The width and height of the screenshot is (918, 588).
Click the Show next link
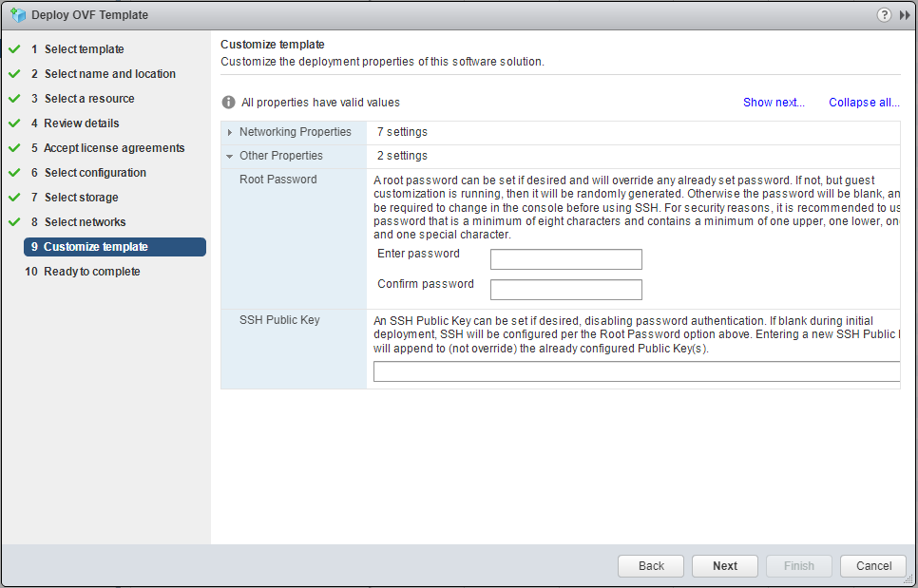point(774,103)
